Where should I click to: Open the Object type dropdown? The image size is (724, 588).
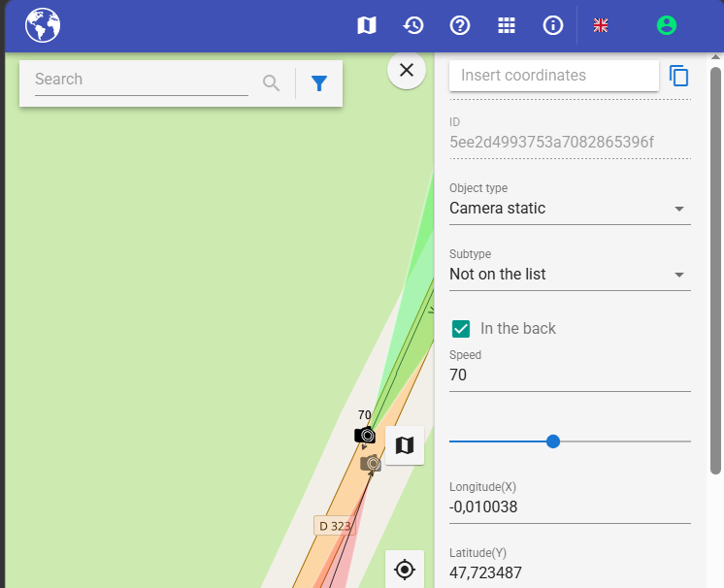(570, 209)
